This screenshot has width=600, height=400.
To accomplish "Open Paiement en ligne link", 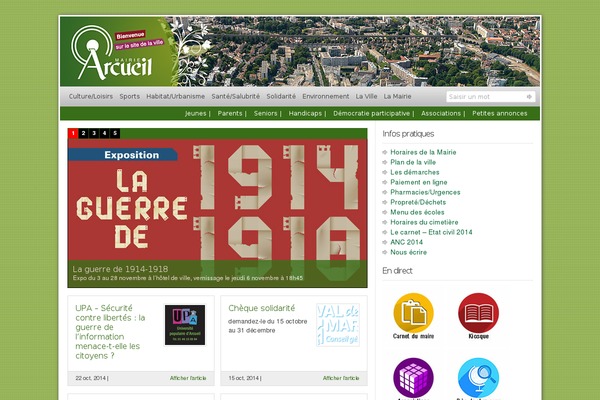I will click(419, 182).
